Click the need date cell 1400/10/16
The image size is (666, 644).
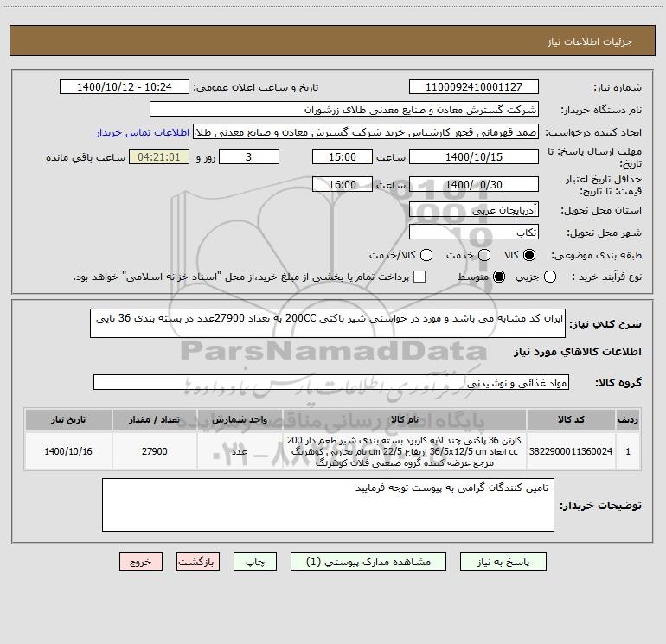[68, 451]
